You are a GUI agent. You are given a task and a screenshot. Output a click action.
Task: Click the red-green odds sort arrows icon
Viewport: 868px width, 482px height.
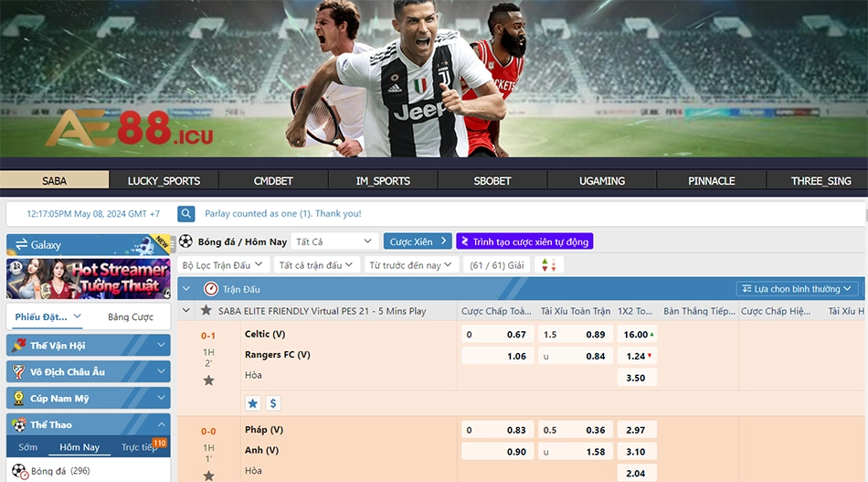(x=548, y=265)
